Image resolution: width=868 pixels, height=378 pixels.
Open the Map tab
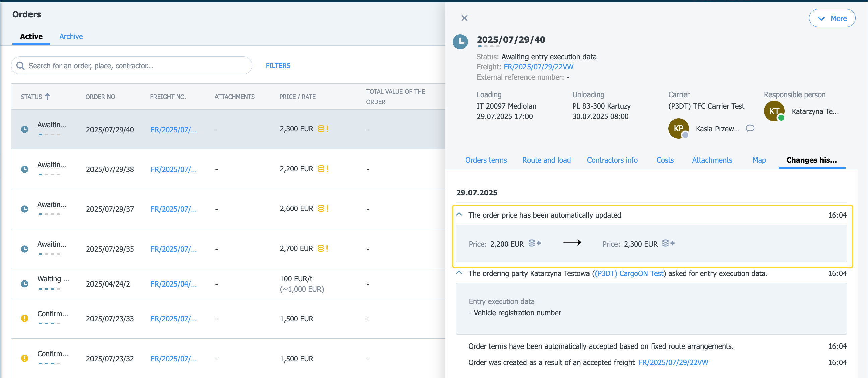click(x=759, y=160)
